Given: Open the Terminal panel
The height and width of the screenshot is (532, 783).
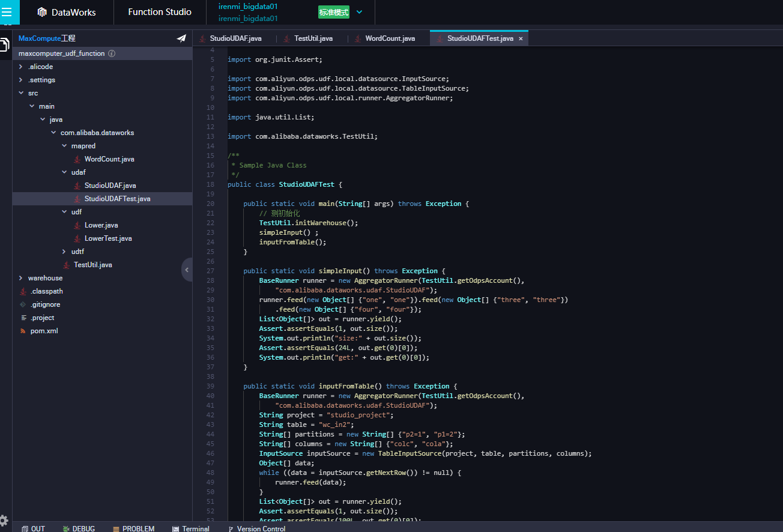Looking at the screenshot, I should tap(191, 529).
